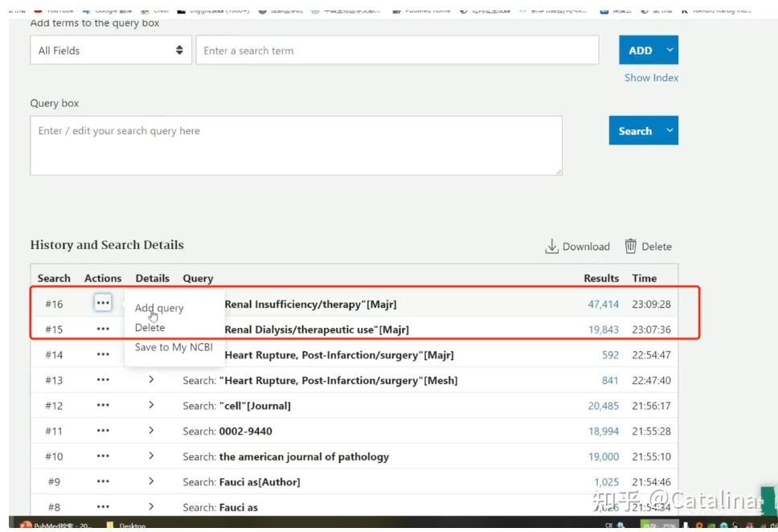Open actions ellipsis for search #12
Screen dimensions: 778x532
click(x=103, y=406)
